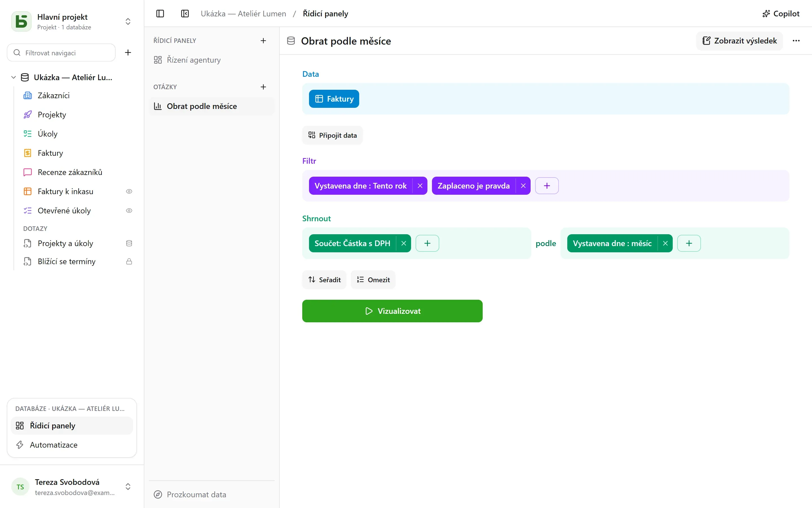Click breadcrumb Ukázka — Ateliér Lumen
This screenshot has height=508, width=812.
243,14
